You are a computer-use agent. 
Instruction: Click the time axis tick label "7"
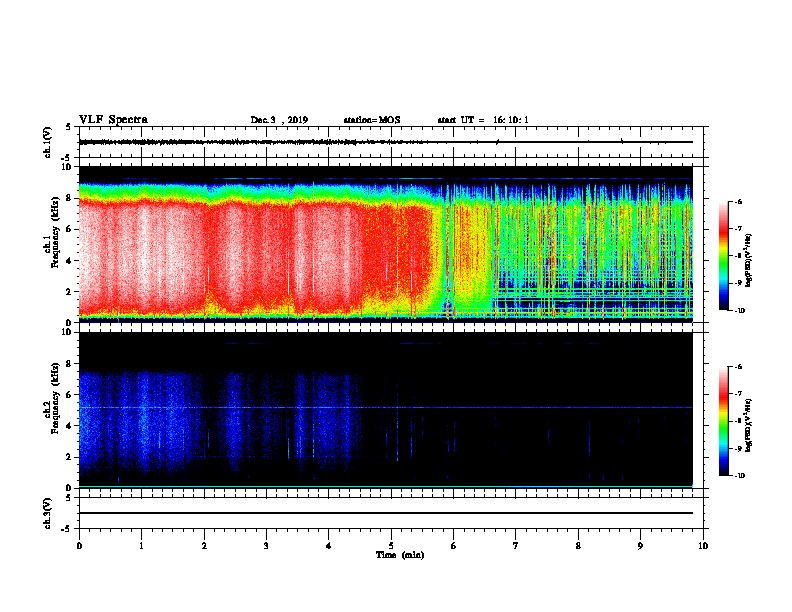[x=516, y=546]
